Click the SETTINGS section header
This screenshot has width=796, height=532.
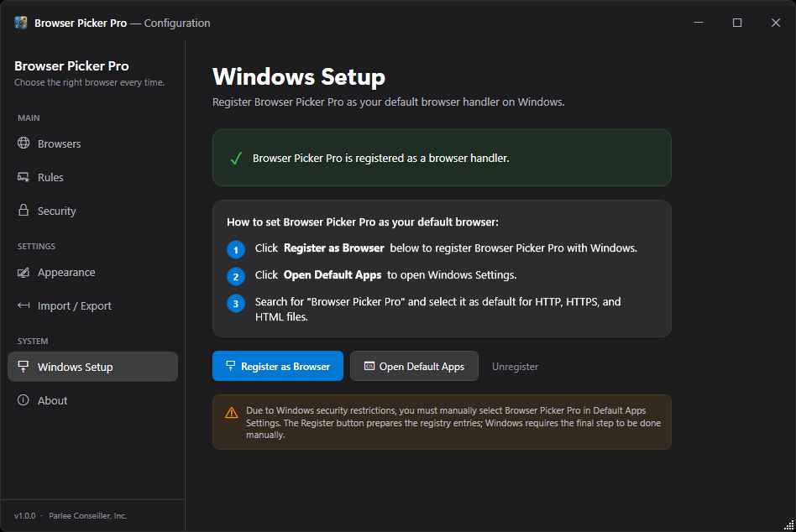point(36,246)
